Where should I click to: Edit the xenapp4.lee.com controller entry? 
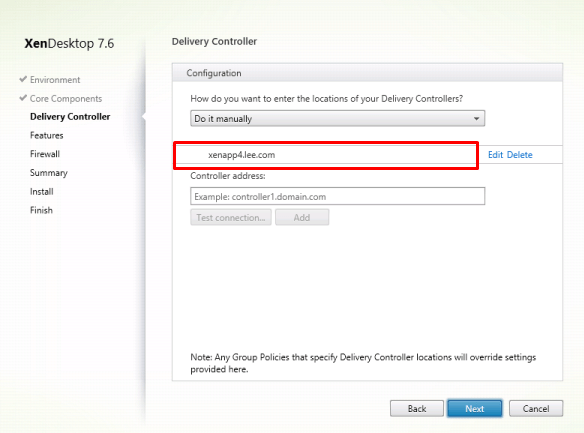click(x=495, y=155)
